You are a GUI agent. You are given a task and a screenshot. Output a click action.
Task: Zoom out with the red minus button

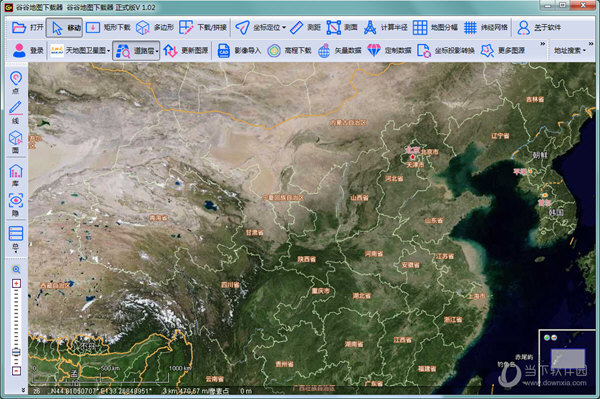pos(16,371)
